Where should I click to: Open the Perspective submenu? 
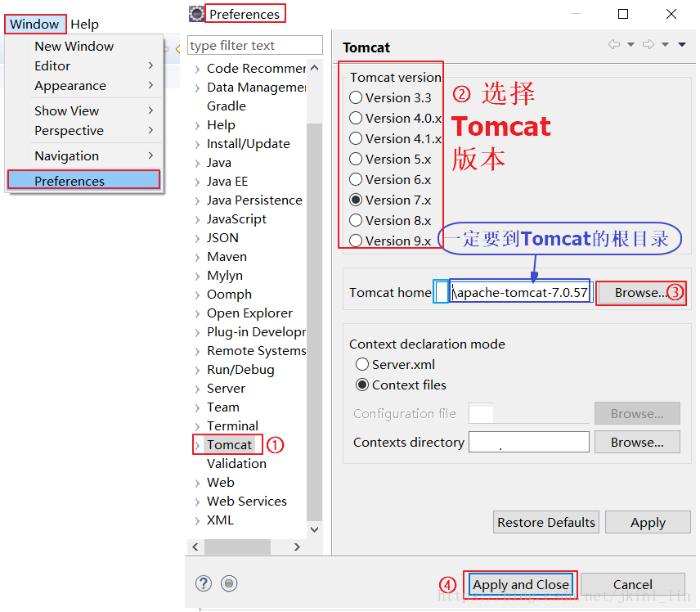tap(84, 130)
